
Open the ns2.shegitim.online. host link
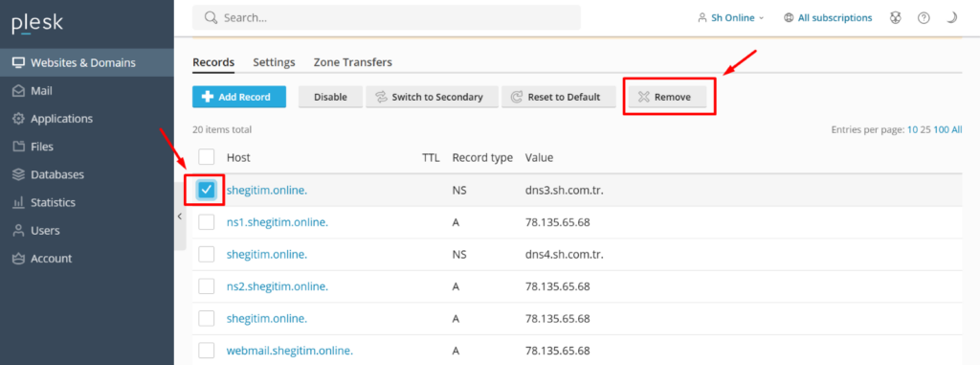[278, 286]
